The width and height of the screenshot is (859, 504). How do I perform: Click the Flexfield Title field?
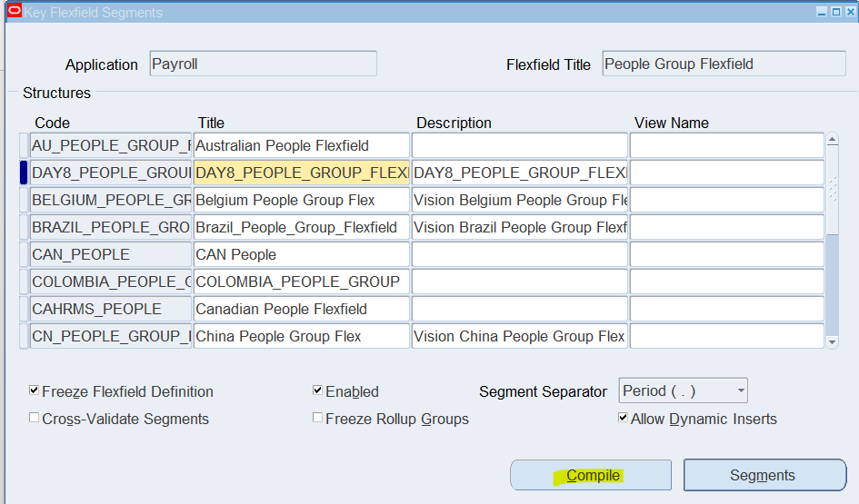[x=724, y=64]
